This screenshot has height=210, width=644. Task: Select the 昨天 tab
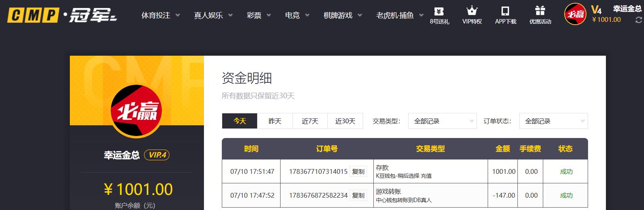[x=275, y=121]
